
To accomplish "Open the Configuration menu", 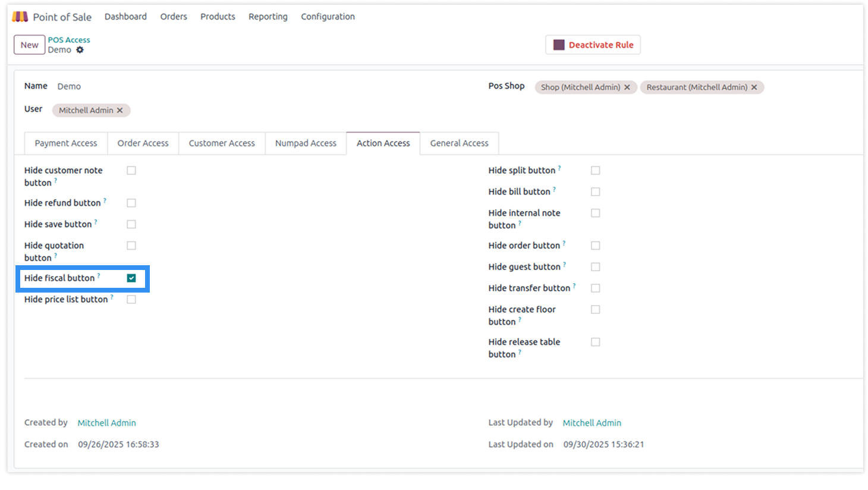I will click(x=328, y=17).
